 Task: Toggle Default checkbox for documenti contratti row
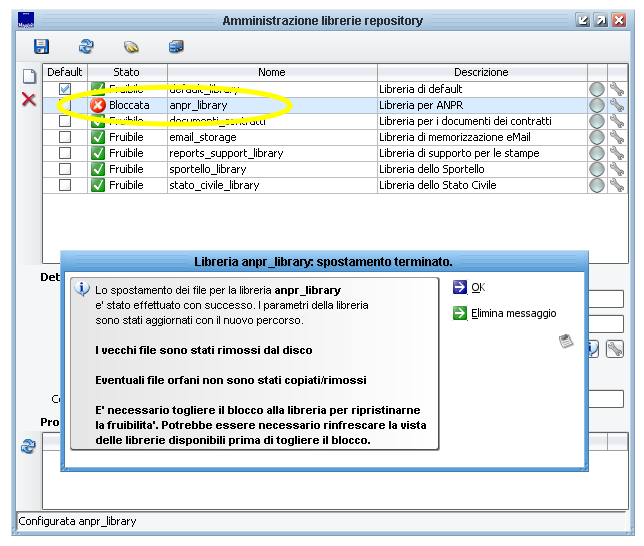(65, 121)
